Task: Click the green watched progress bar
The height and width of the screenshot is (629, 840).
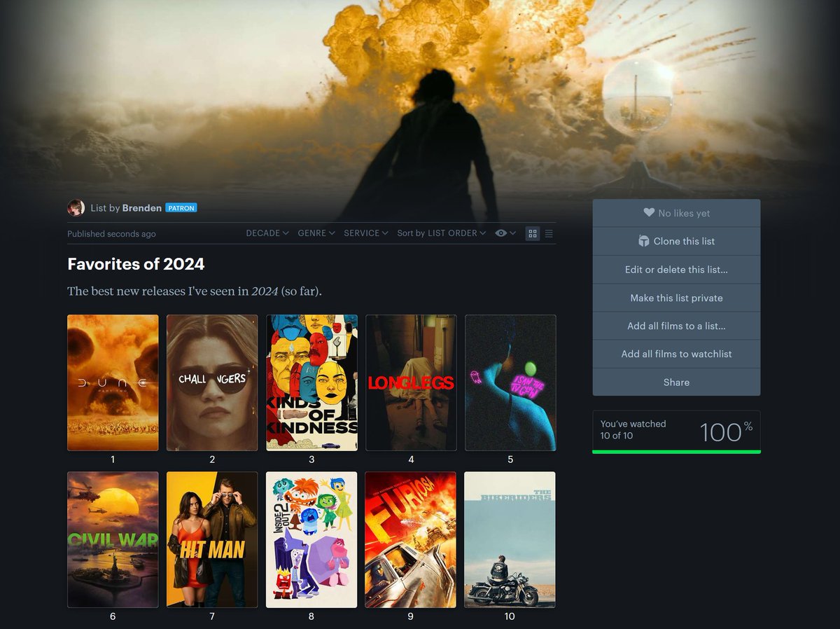Action: click(676, 452)
